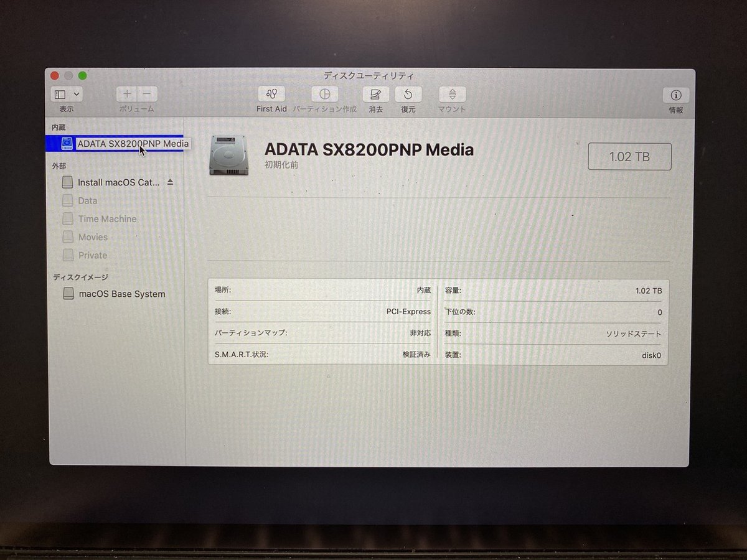Image resolution: width=747 pixels, height=560 pixels.
Task: Open the sidebar view options dropdown
Action: click(67, 95)
